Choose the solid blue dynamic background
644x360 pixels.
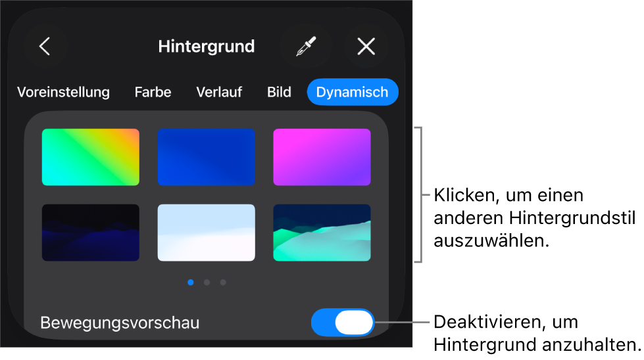[206, 157]
